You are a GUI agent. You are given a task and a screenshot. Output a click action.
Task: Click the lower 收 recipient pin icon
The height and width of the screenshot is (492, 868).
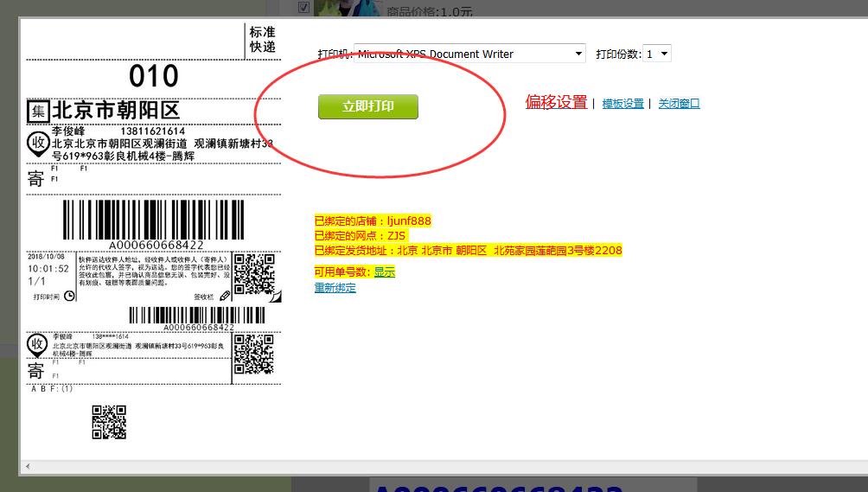click(36, 345)
